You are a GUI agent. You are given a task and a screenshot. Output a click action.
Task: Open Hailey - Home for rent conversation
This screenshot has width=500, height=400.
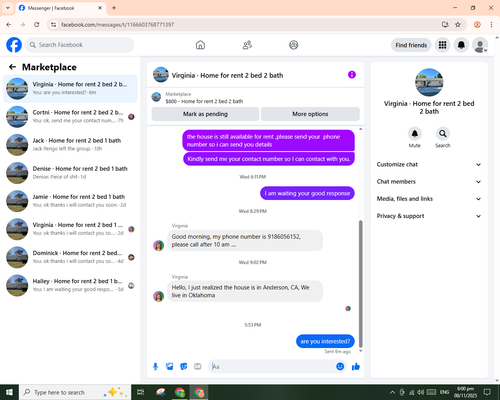[x=70, y=285]
